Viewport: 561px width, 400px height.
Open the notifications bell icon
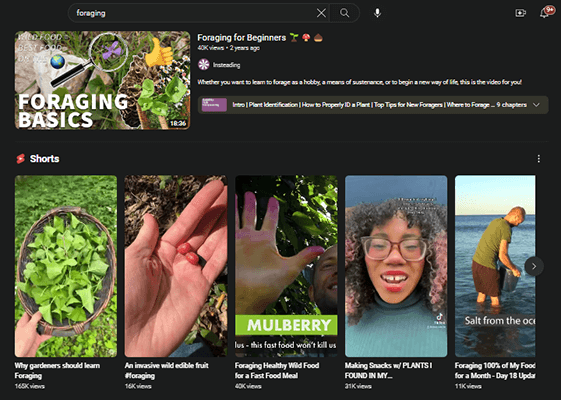545,13
